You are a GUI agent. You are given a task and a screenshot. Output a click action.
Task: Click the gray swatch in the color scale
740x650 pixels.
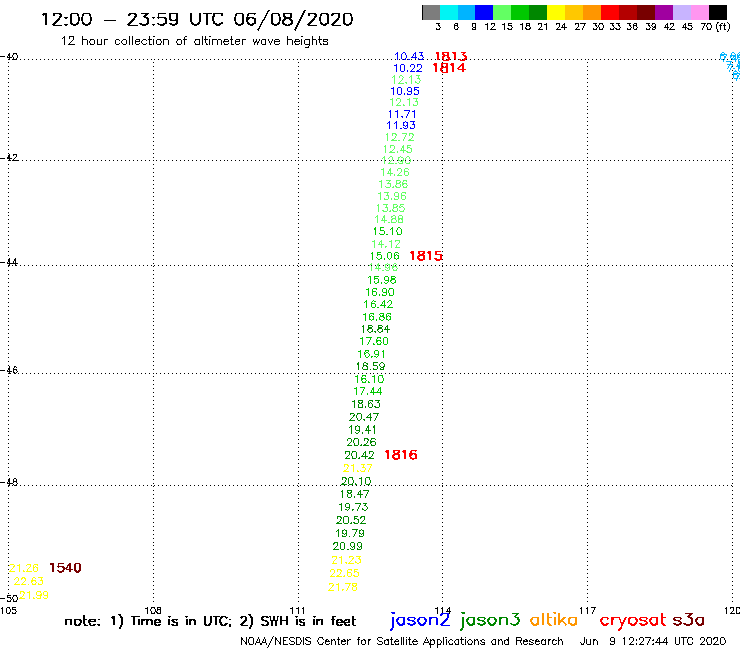[431, 12]
